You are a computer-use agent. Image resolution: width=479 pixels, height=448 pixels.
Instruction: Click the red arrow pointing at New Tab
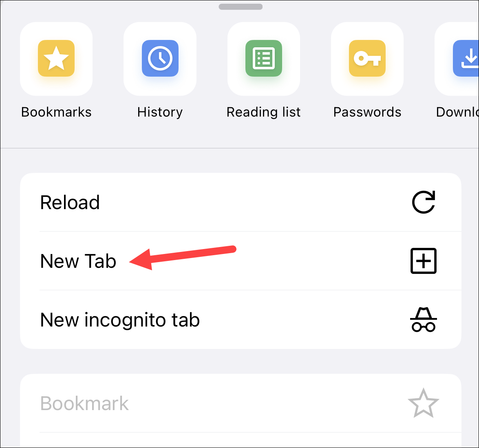tap(183, 258)
